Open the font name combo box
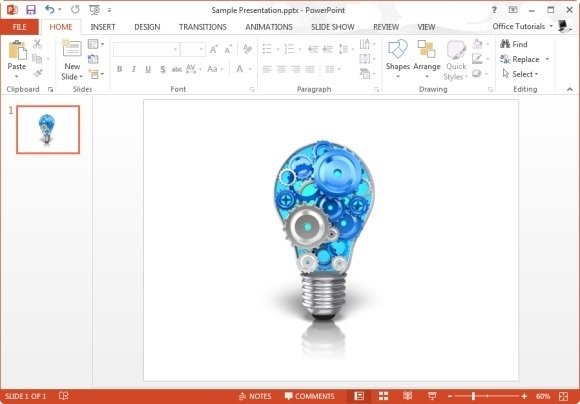The height and width of the screenshot is (404, 580). pos(146,50)
